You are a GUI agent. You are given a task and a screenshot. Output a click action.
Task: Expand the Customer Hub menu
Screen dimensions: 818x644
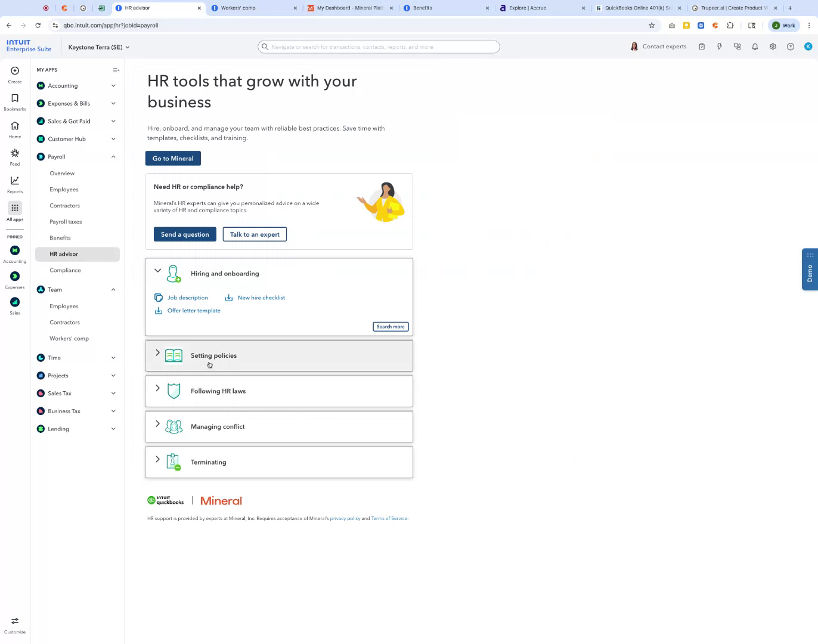tap(113, 139)
